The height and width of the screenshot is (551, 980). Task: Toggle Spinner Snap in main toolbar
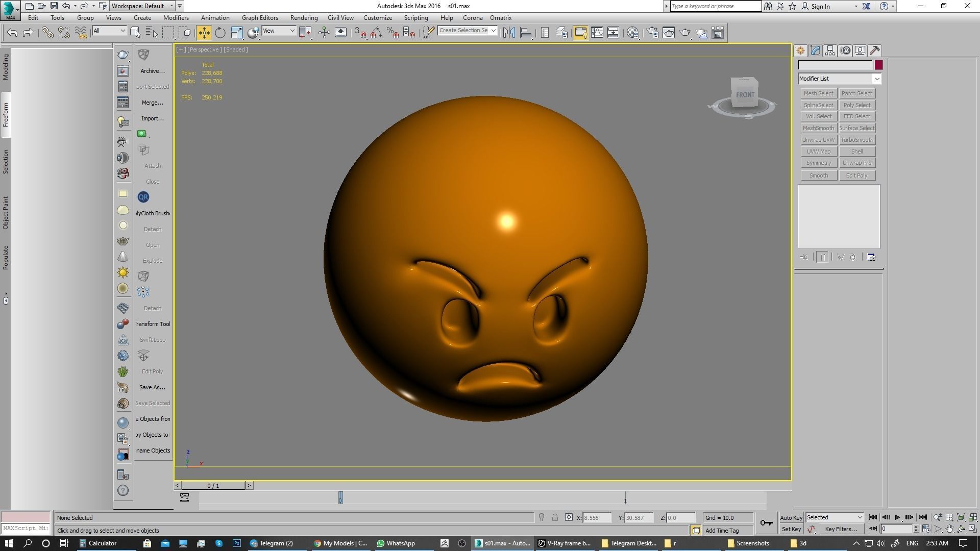409,33
